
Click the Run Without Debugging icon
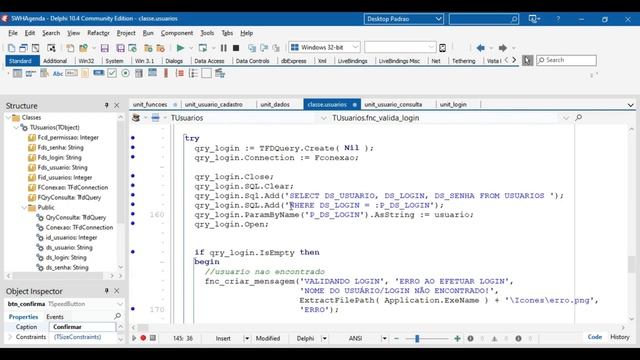(202, 48)
